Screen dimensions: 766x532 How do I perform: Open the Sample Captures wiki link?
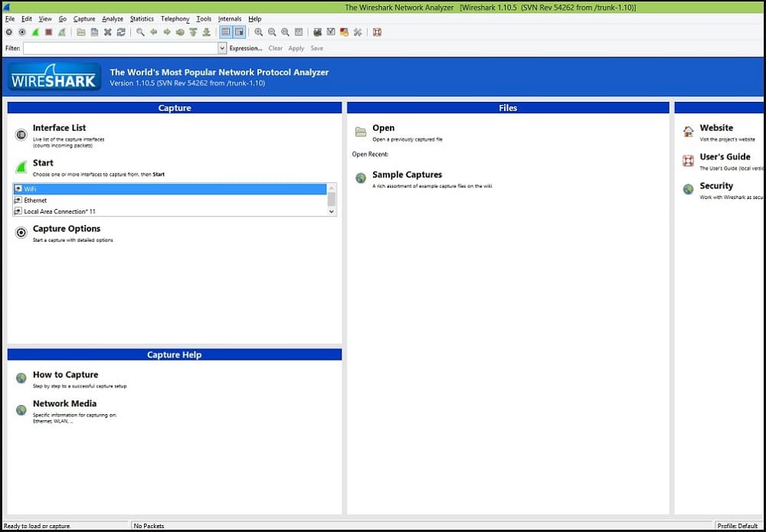407,175
